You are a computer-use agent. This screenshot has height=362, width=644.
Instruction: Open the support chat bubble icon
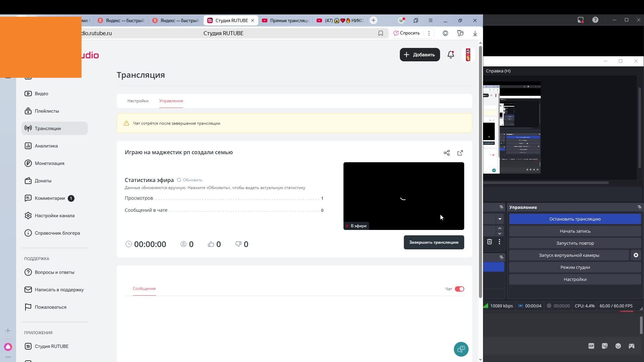click(461, 349)
